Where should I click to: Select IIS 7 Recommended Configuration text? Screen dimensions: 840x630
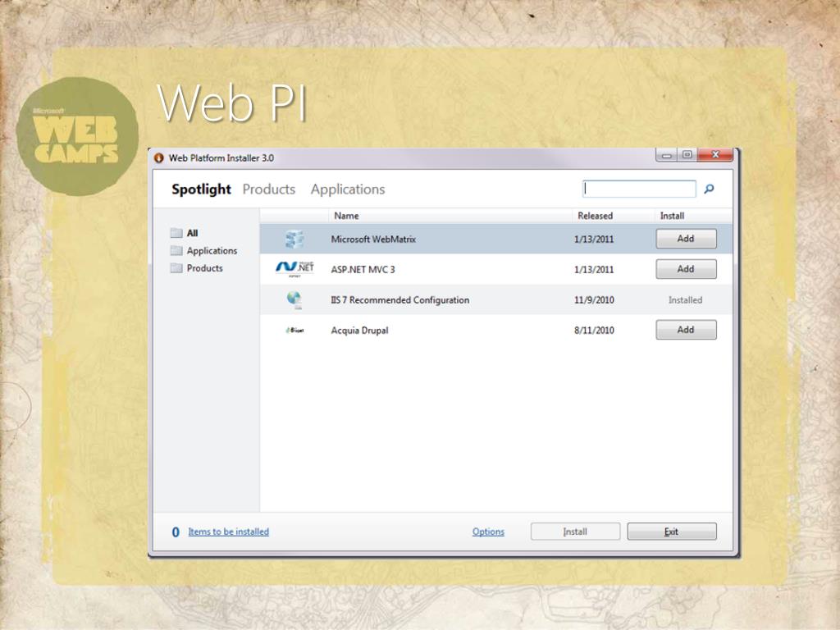tap(400, 300)
